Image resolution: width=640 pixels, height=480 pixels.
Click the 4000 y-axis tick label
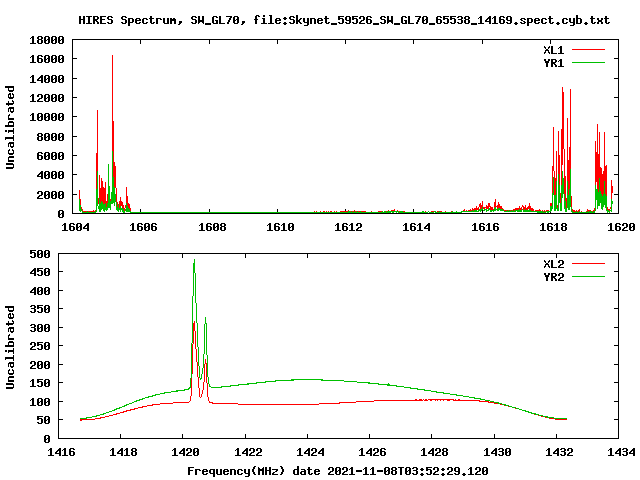(x=50, y=175)
